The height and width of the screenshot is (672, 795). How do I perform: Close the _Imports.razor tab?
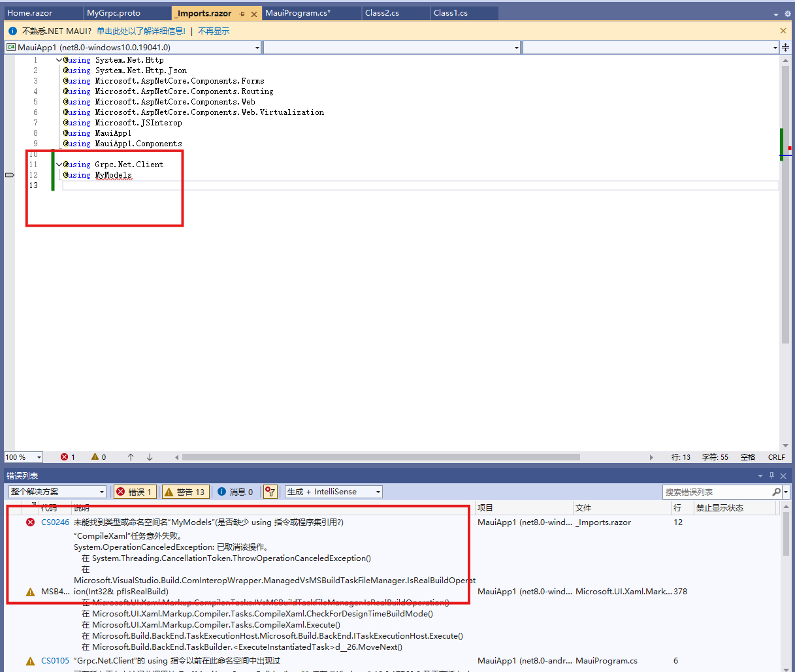tap(254, 14)
